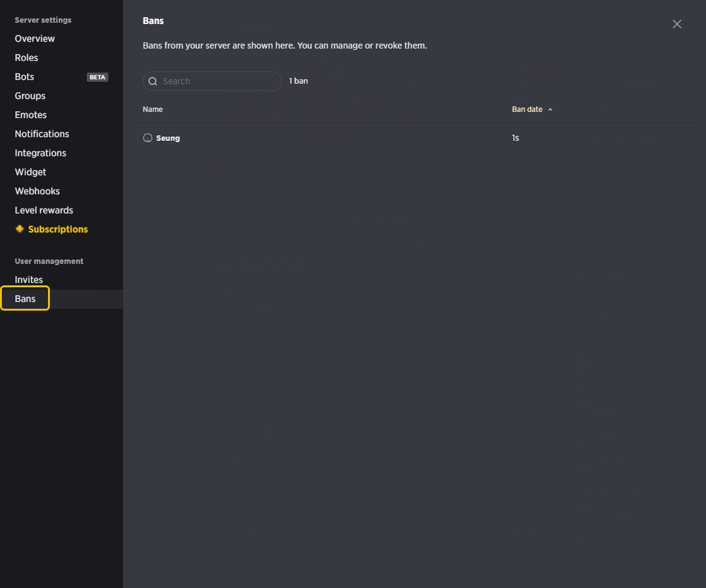This screenshot has width=706, height=588.
Task: Toggle the Ban date sort arrow
Action: pyautogui.click(x=550, y=109)
